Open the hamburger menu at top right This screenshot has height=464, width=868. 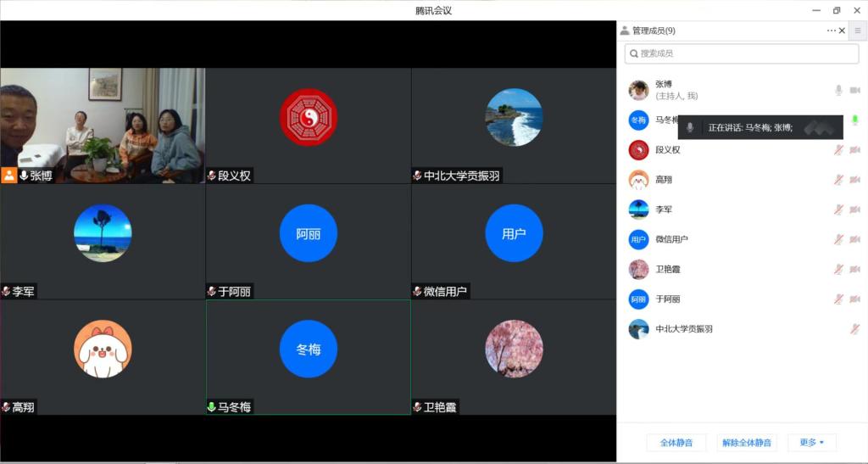coord(857,31)
